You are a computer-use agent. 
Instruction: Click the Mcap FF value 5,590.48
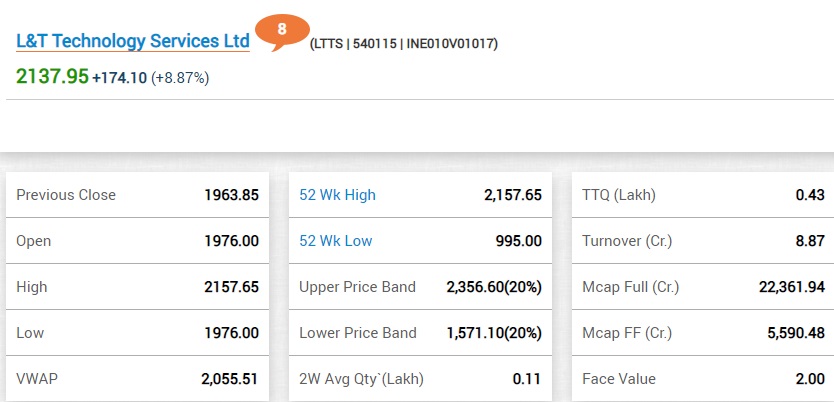796,333
